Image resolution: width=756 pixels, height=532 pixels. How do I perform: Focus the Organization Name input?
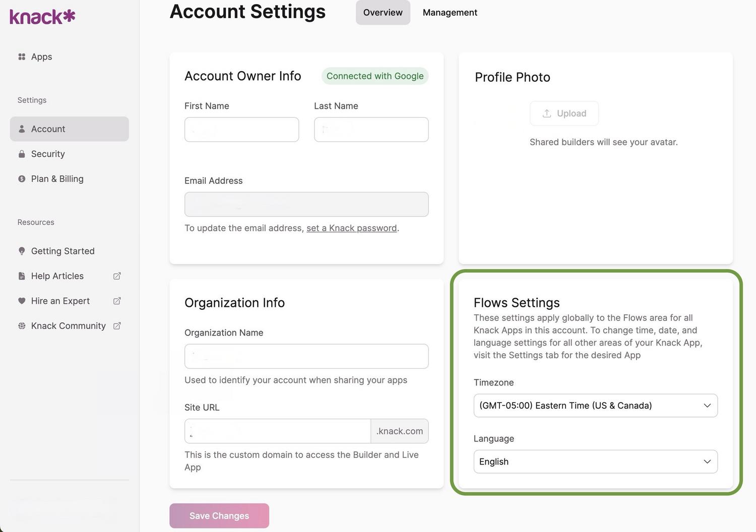tap(306, 356)
